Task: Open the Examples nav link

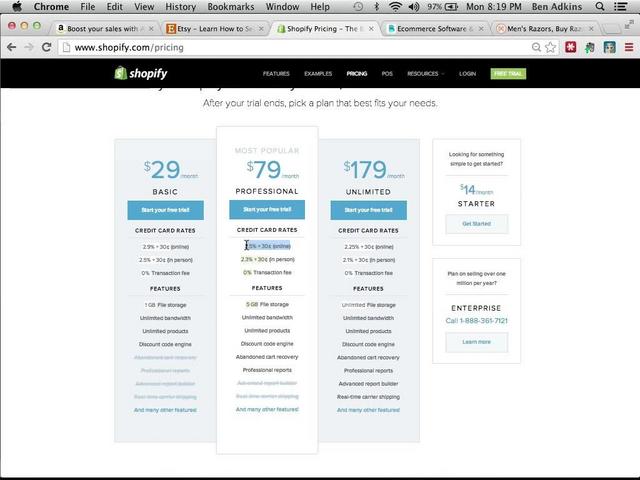Action: click(x=318, y=74)
